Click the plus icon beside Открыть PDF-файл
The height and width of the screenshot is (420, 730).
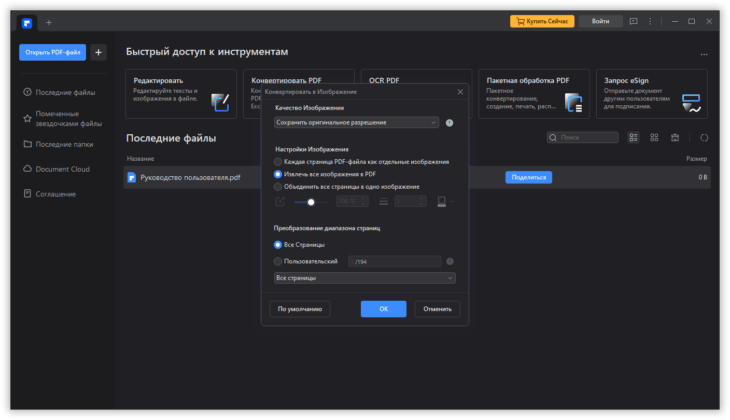click(98, 52)
